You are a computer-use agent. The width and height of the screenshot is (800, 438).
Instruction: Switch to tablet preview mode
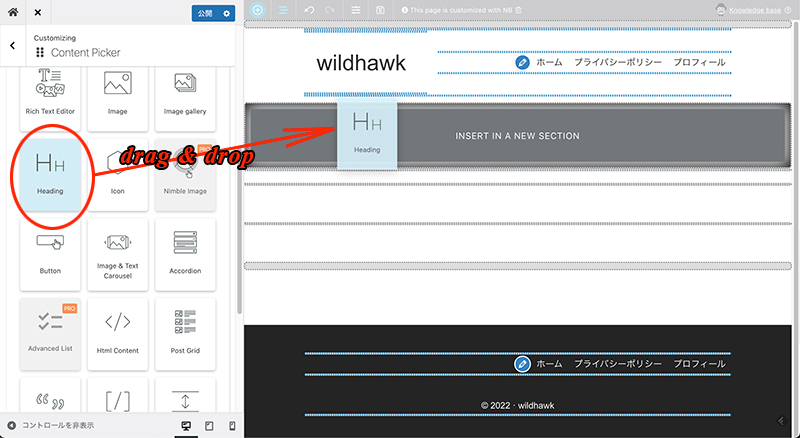209,426
